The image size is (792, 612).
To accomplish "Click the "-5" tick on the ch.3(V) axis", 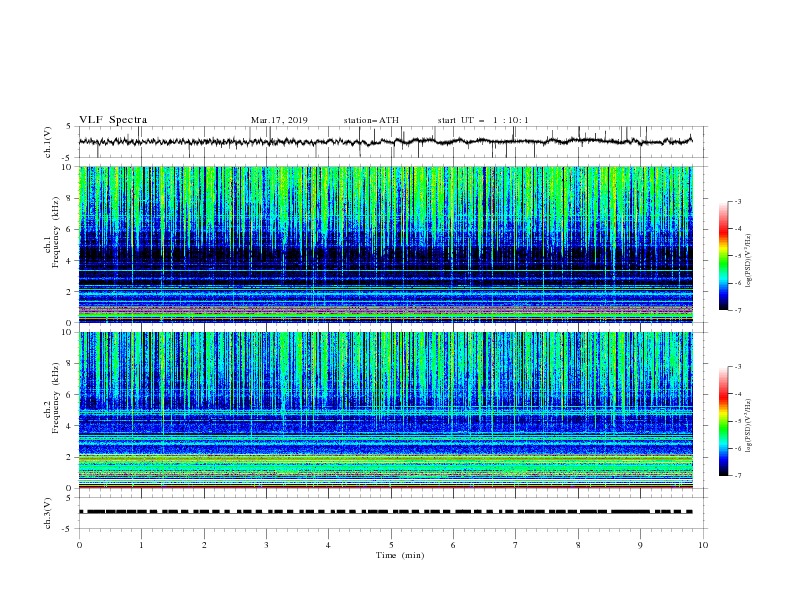I will tap(68, 529).
